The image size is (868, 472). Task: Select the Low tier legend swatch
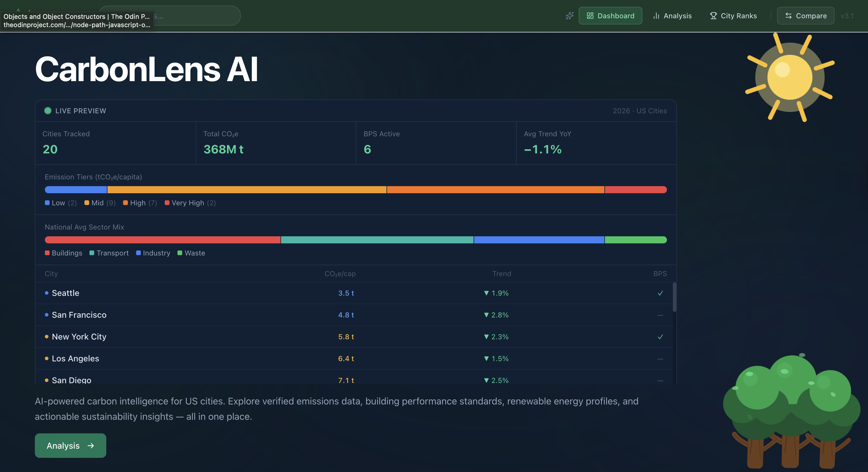pyautogui.click(x=47, y=203)
